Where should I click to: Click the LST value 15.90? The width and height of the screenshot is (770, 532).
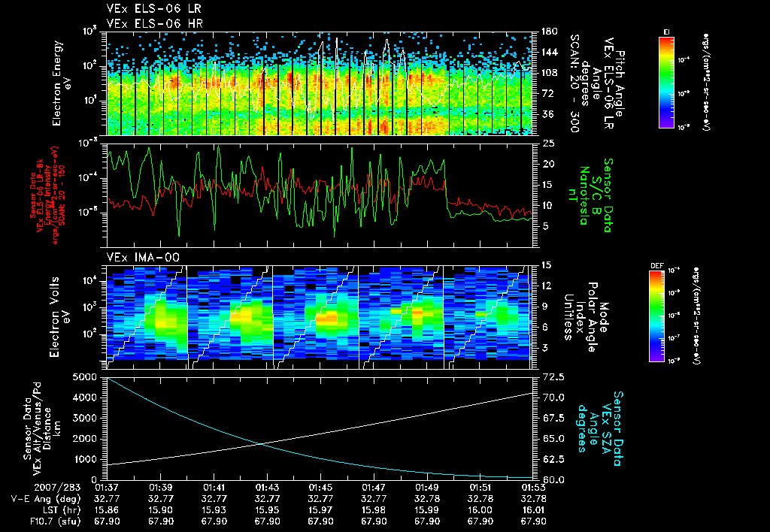tap(160, 510)
